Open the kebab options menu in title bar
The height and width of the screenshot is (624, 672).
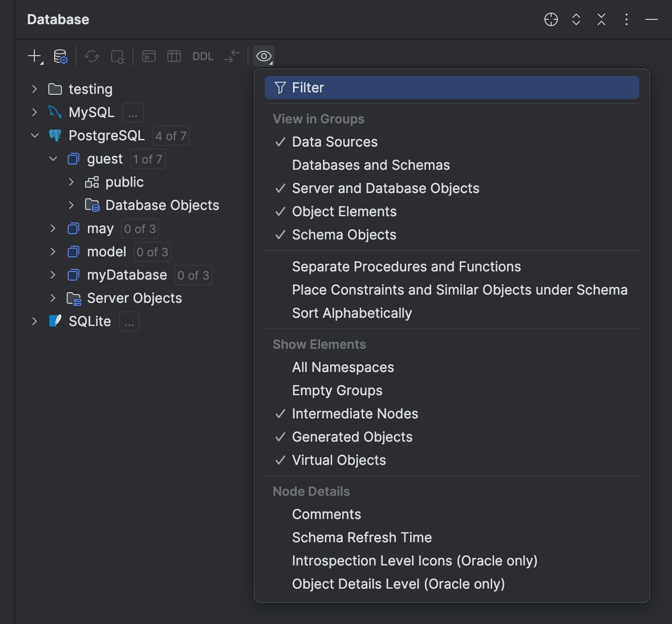[626, 19]
